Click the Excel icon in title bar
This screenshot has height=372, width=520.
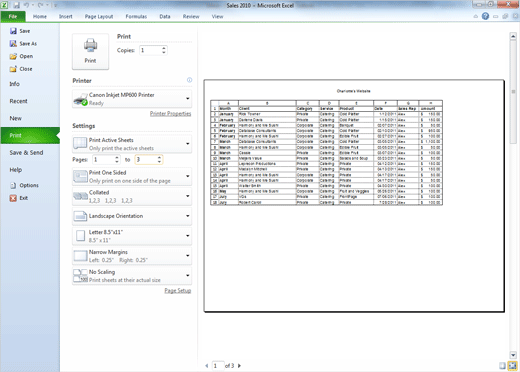tap(5, 5)
